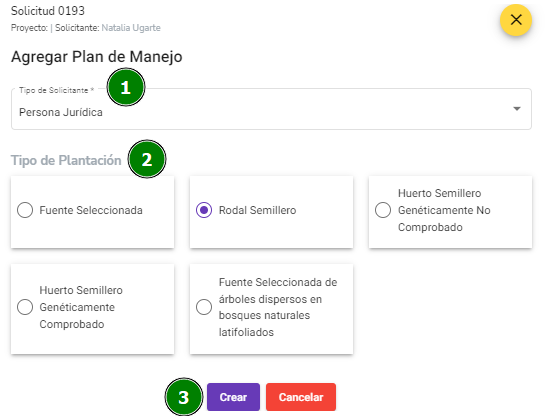This screenshot has height=416, width=545.
Task: Select Fuente Seleccionada de árboles dispersos radio
Action: click(204, 307)
